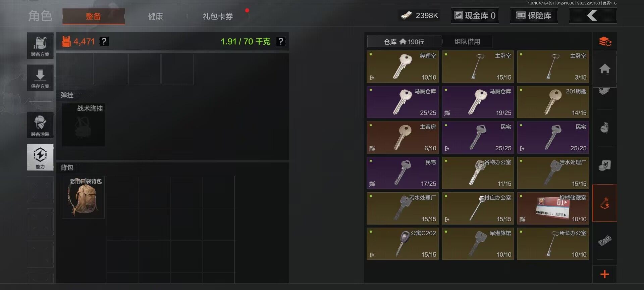This screenshot has height=290, width=644.
Task: Select the cash category filter icon
Action: click(x=605, y=240)
